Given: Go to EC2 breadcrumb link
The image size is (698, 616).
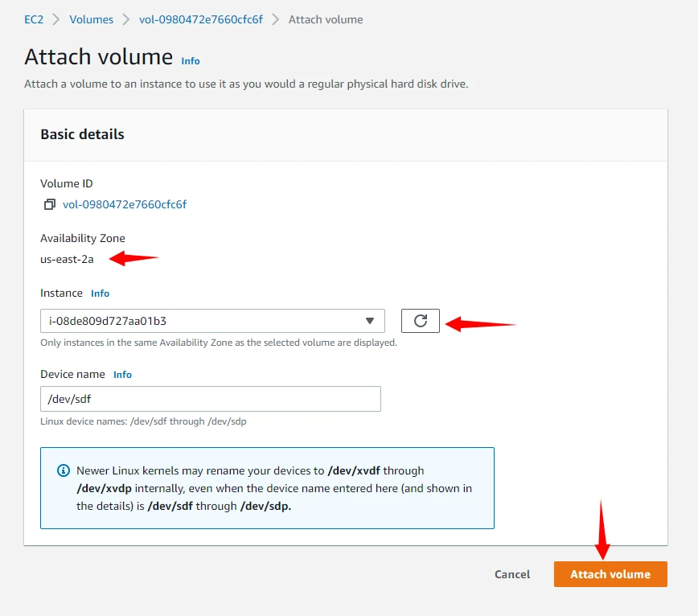Looking at the screenshot, I should (x=33, y=19).
